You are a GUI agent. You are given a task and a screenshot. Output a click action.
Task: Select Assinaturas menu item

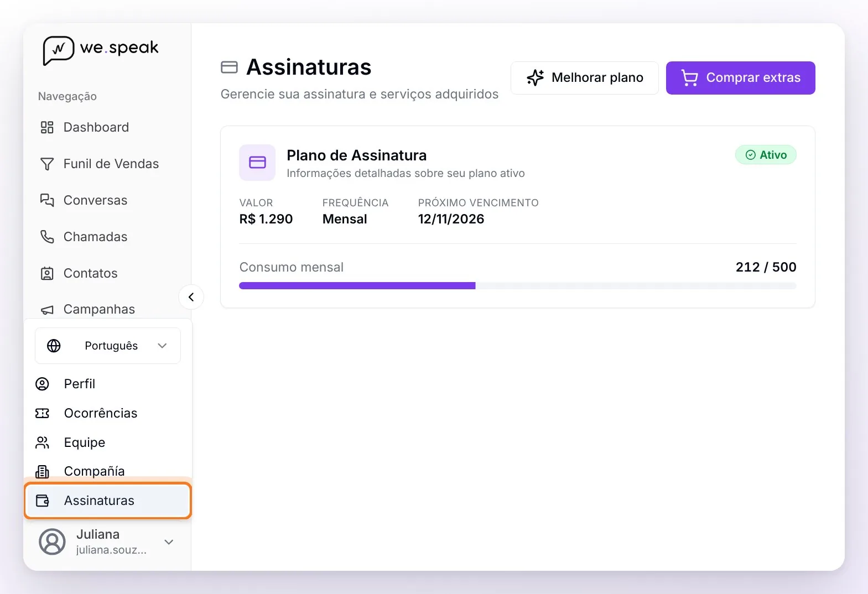tap(108, 501)
